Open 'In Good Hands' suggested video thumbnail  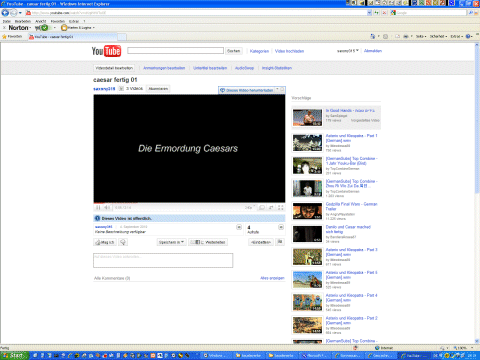tap(307, 117)
